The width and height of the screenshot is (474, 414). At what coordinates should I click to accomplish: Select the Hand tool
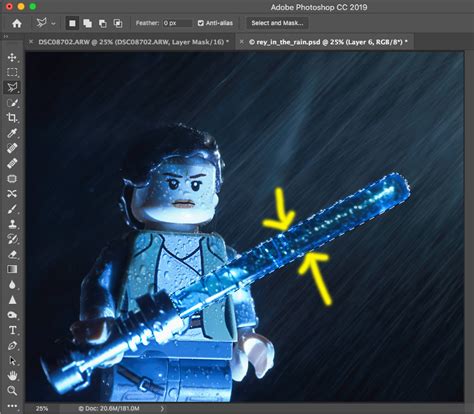click(x=12, y=376)
